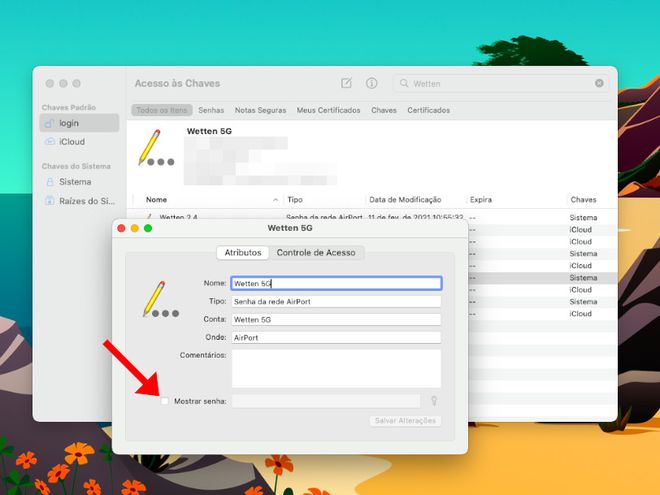This screenshot has width=660, height=495.
Task: Close the Wetten 5G dialog with the red button
Action: point(121,228)
